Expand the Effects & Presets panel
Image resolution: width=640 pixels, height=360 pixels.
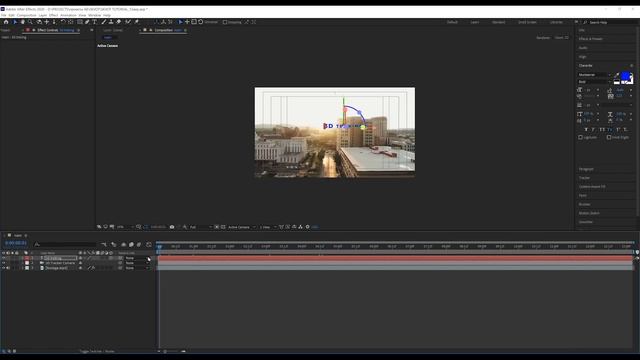591,39
